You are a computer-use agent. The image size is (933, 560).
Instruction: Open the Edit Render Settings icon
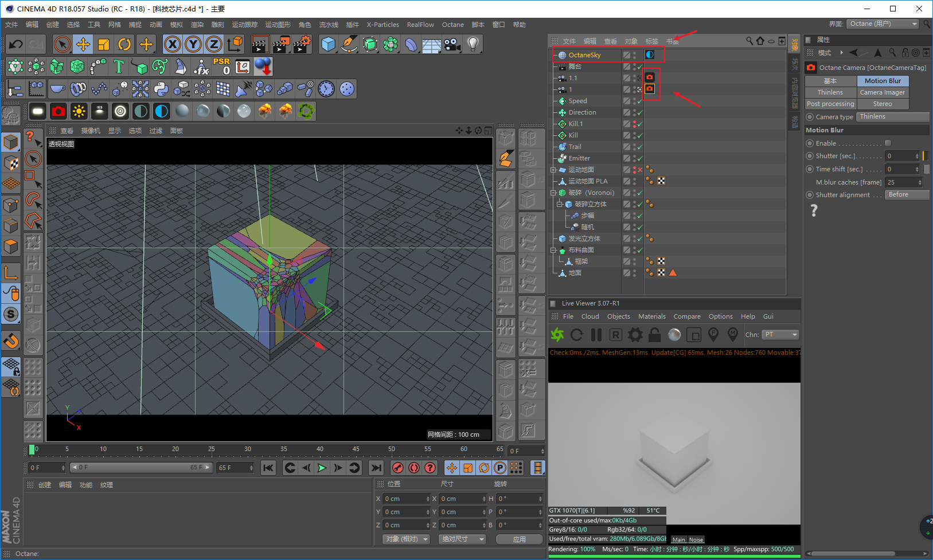tap(302, 44)
